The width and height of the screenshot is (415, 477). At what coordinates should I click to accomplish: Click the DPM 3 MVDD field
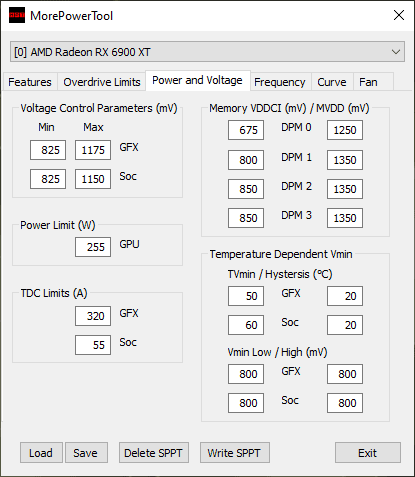point(345,218)
